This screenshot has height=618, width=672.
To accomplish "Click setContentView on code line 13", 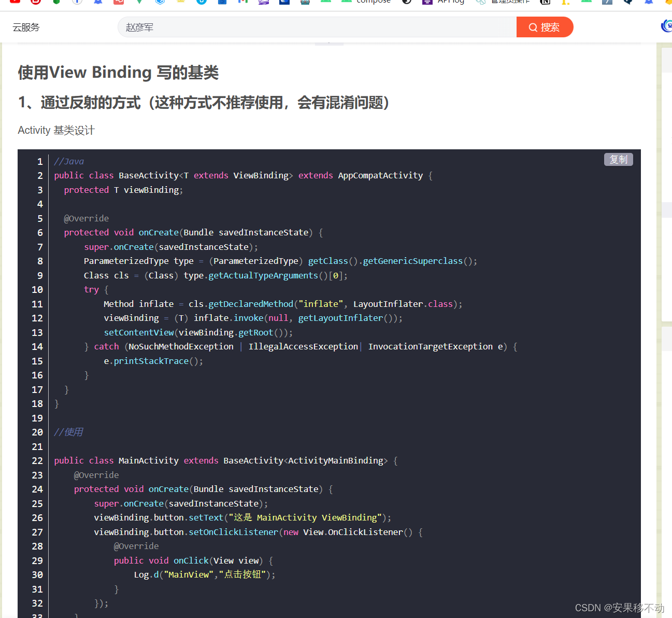I will [138, 332].
